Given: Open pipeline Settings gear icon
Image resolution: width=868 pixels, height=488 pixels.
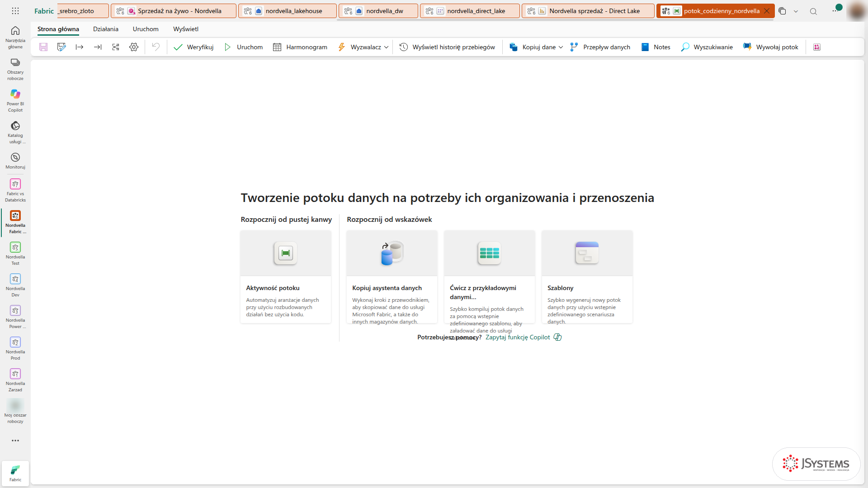Looking at the screenshot, I should click(x=134, y=47).
